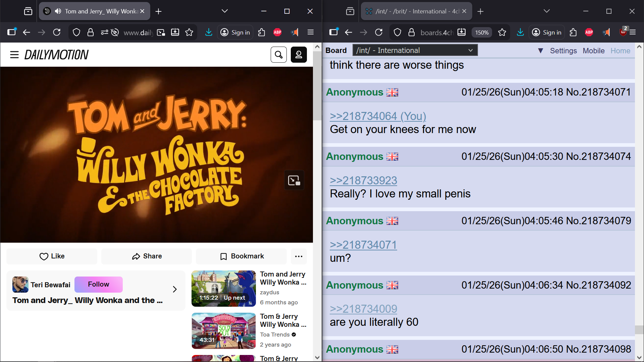Viewport: 644px width, 362px height.
Task: Mute the Tom and Jerry tab audio
Action: pyautogui.click(x=58, y=11)
